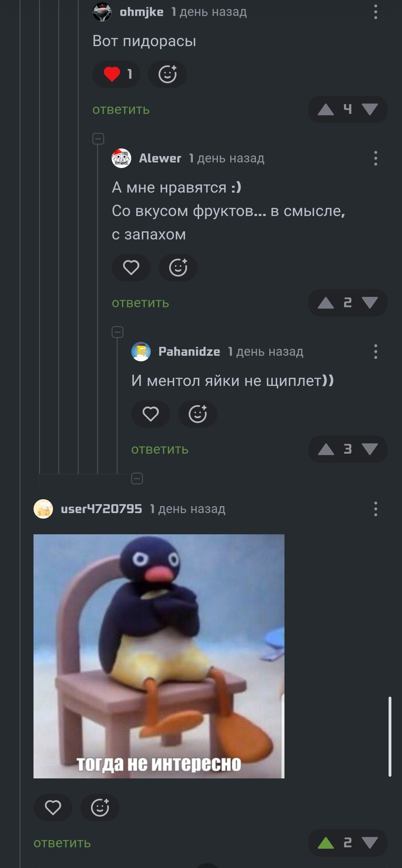Collapse the thread under Alewer's comment

(x=117, y=332)
